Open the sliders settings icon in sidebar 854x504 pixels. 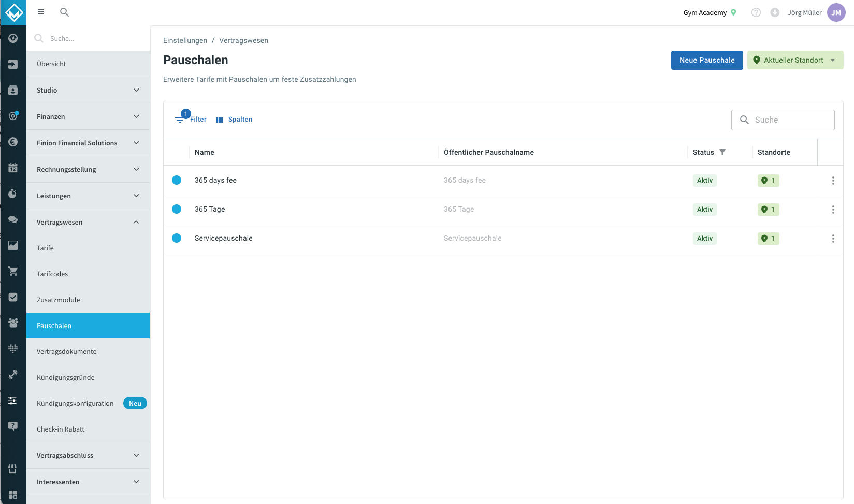click(13, 401)
